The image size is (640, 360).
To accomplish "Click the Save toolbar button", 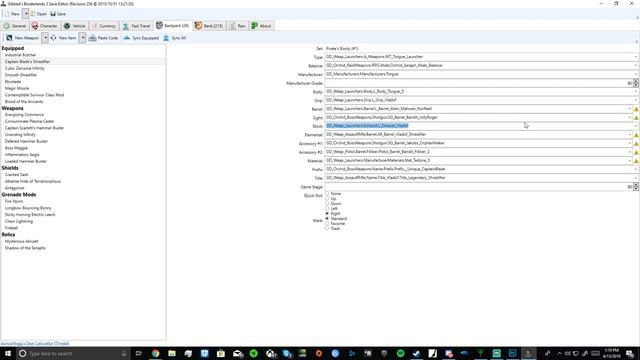I will 58,14.
